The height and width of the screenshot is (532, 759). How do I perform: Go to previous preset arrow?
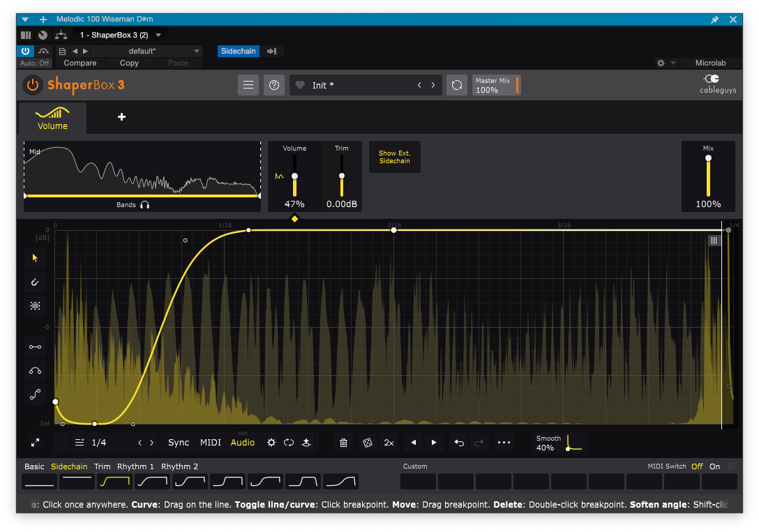click(x=419, y=85)
